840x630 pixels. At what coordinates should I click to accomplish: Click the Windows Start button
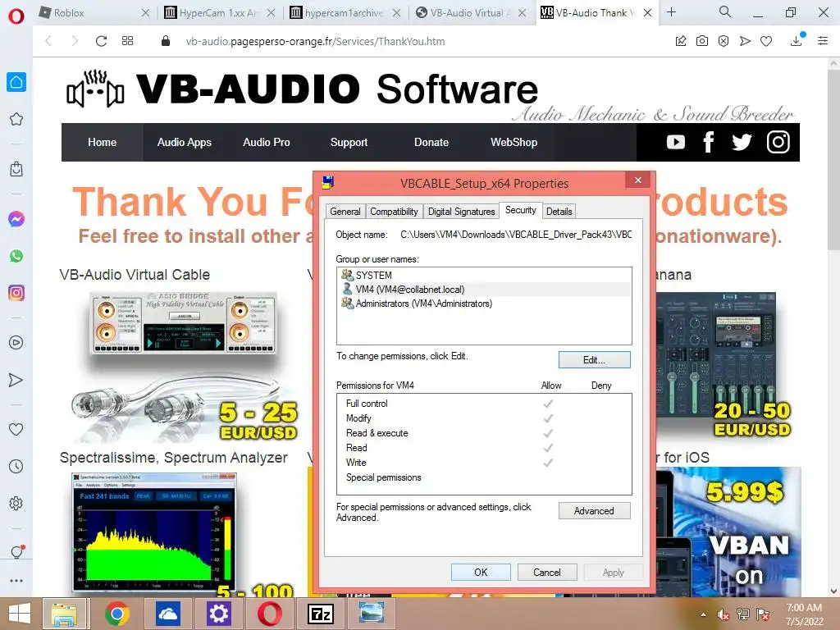(20, 614)
